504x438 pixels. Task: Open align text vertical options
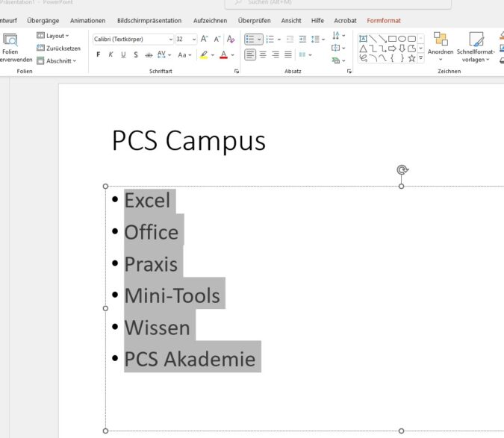[338, 48]
